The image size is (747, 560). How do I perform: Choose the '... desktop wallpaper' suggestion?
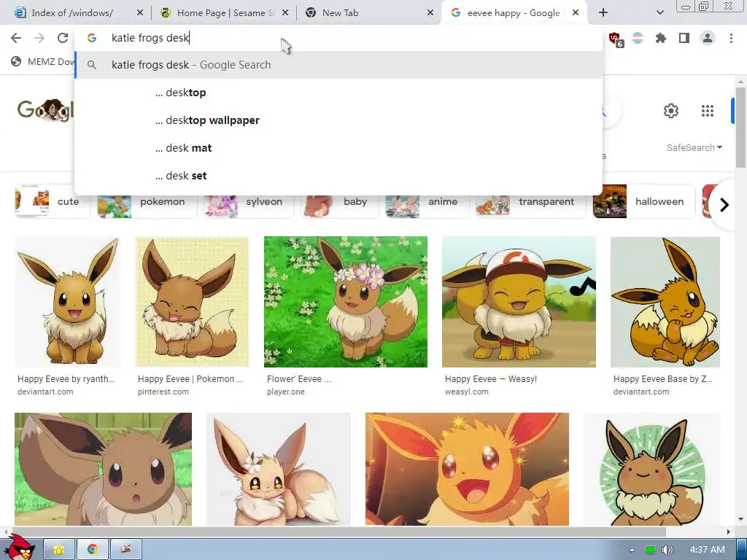point(338,120)
